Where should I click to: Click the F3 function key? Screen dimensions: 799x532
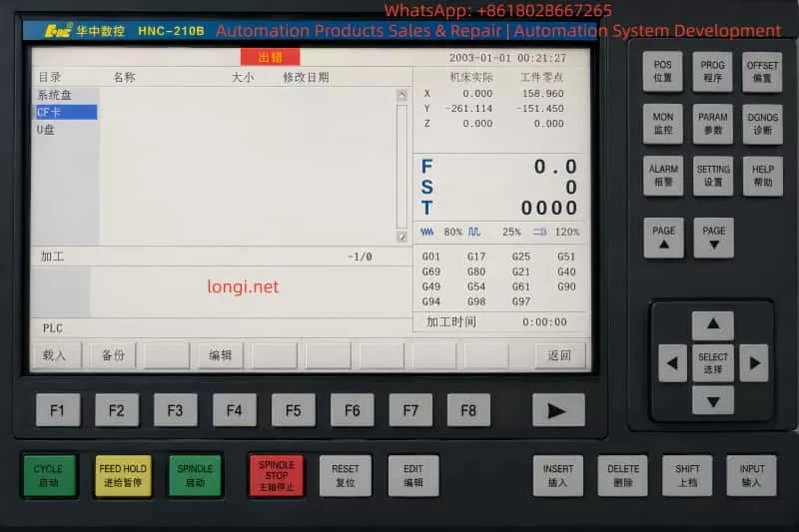[x=176, y=410]
